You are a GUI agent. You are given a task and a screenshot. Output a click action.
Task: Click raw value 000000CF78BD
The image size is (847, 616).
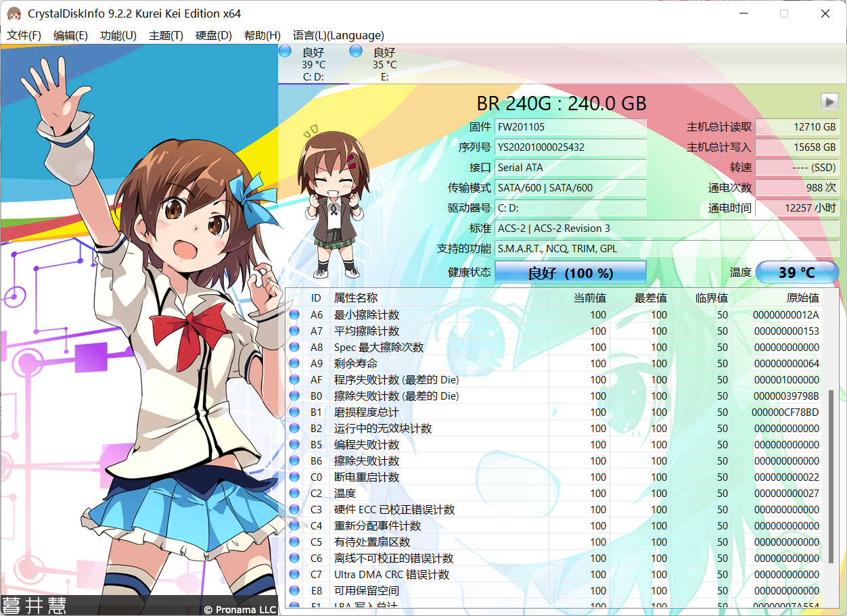point(785,412)
